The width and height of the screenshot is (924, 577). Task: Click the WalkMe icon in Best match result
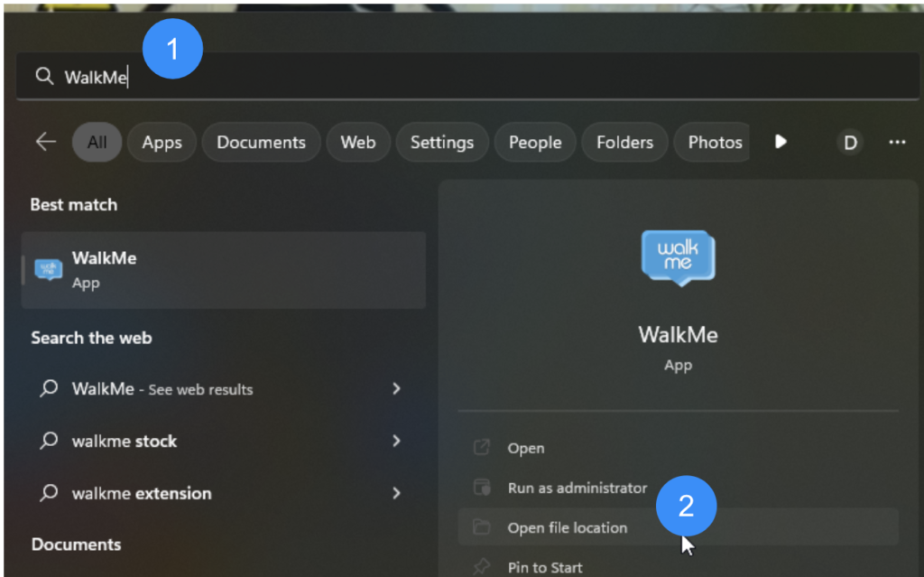pos(46,268)
